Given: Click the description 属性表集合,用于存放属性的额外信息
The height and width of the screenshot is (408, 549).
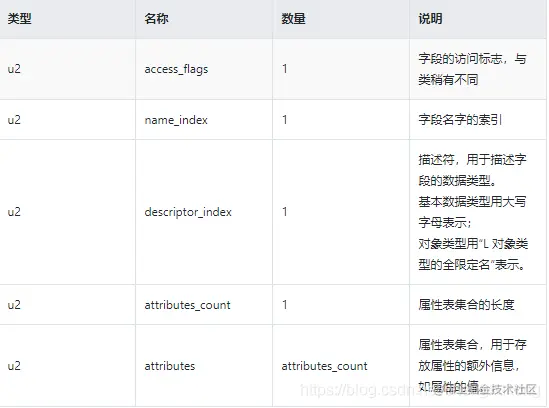Looking at the screenshot, I should (x=472, y=366).
